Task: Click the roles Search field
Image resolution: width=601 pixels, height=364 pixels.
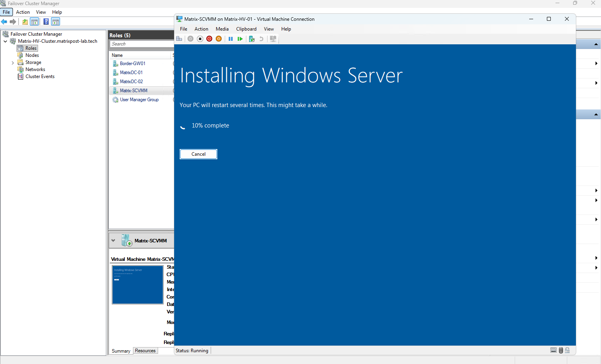Action: coord(142,44)
